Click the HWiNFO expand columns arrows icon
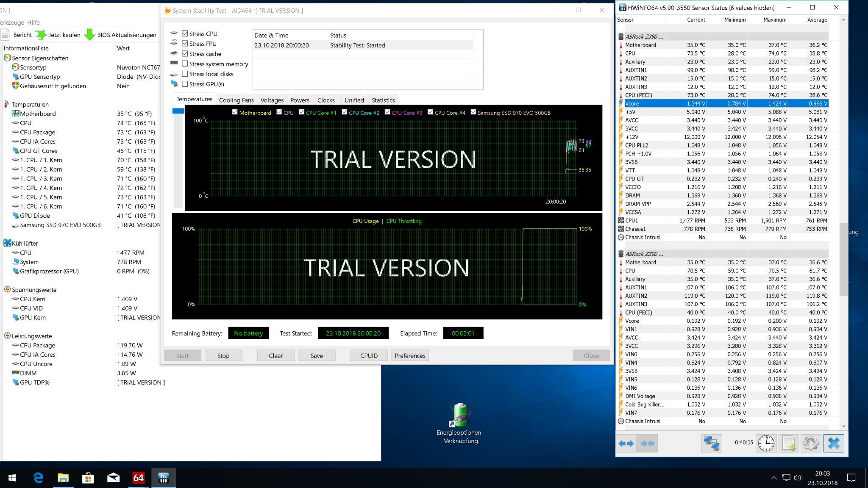 pos(626,443)
